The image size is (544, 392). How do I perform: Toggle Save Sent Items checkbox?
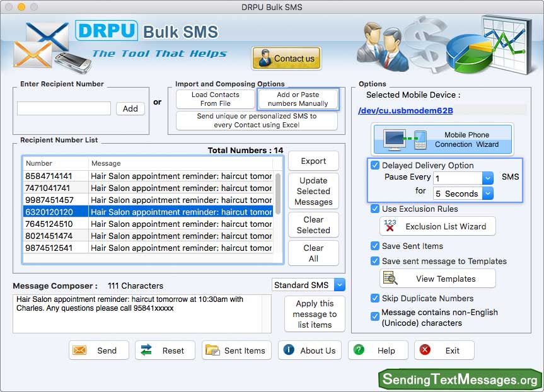(375, 246)
